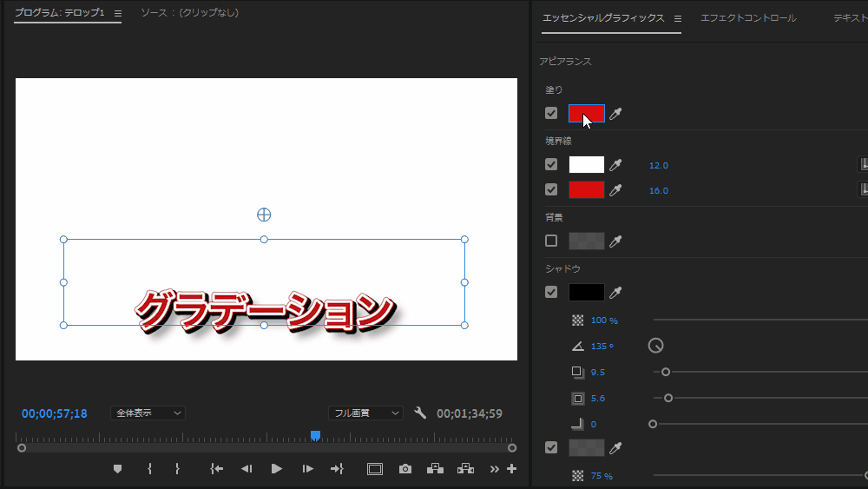The height and width of the screenshot is (489, 868).
Task: Show more transport buttons via double chevron
Action: 495,469
